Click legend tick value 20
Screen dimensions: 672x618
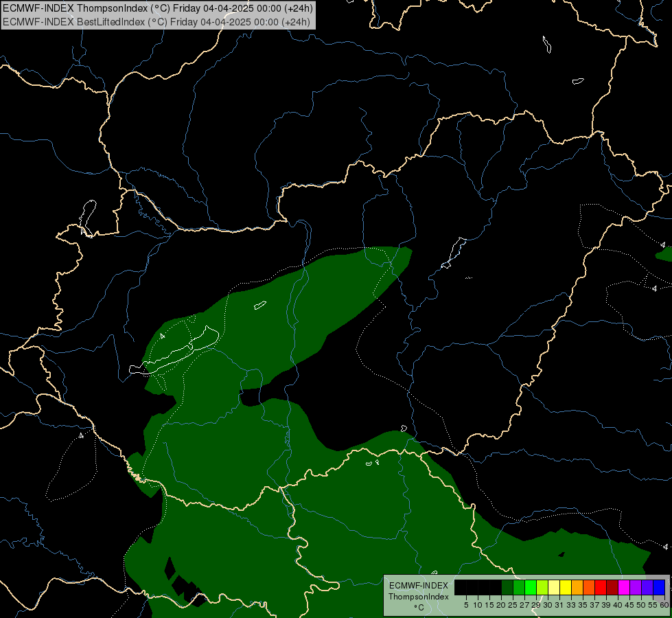501,605
